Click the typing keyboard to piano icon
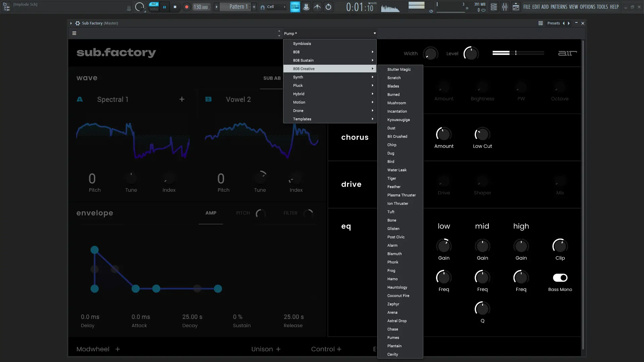Screen dimensions: 644x362 pos(295,7)
